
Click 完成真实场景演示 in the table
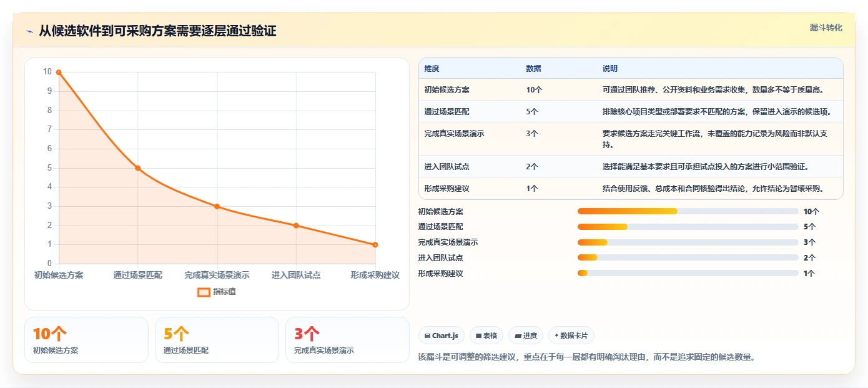[455, 134]
